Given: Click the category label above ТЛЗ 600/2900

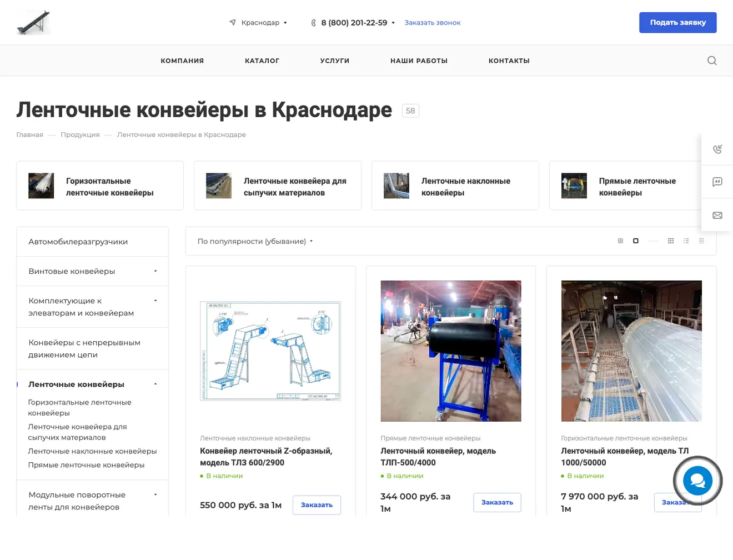Looking at the screenshot, I should click(x=255, y=438).
